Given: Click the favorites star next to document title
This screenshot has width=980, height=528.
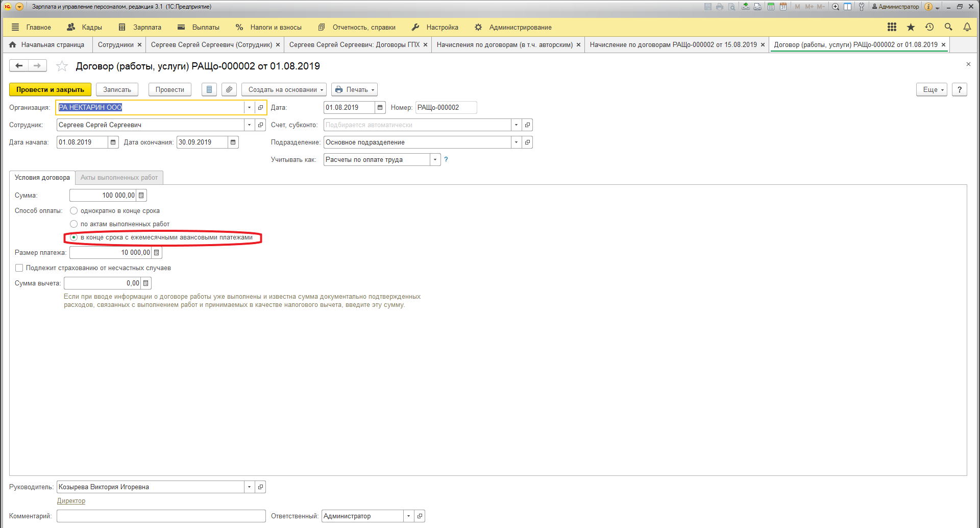Looking at the screenshot, I should click(62, 66).
